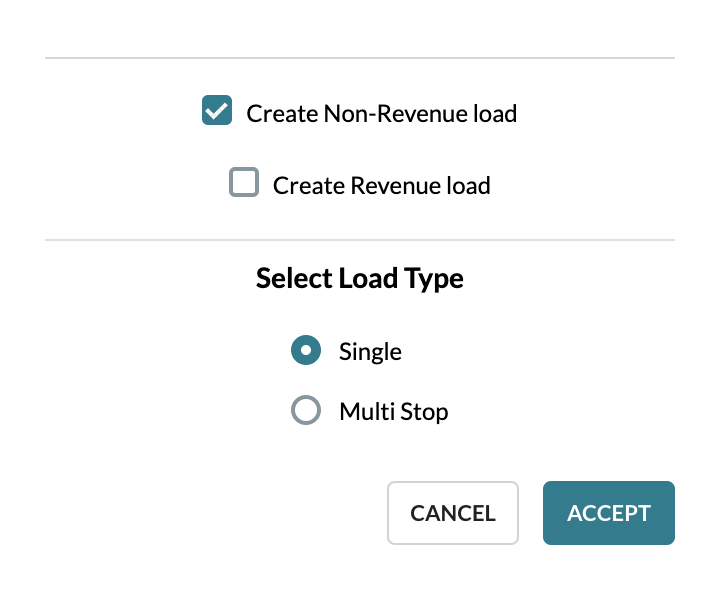Toggle the teal checked box with checkmark
720x590 pixels.
(x=217, y=110)
